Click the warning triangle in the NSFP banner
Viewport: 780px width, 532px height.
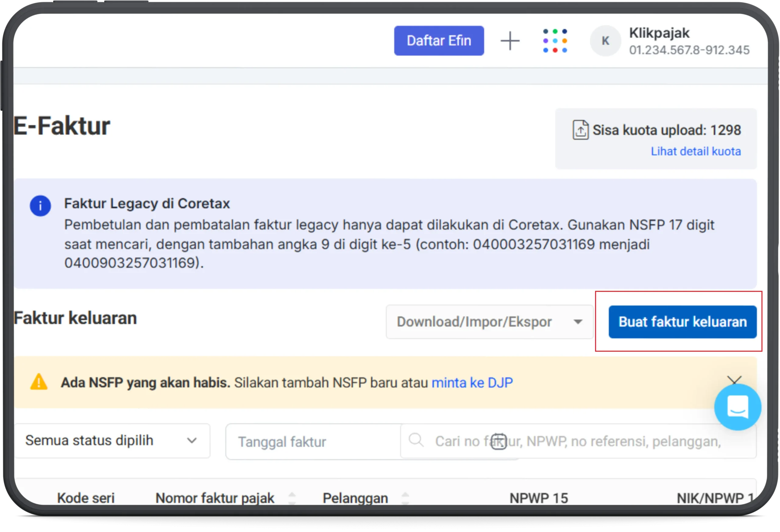click(x=39, y=382)
